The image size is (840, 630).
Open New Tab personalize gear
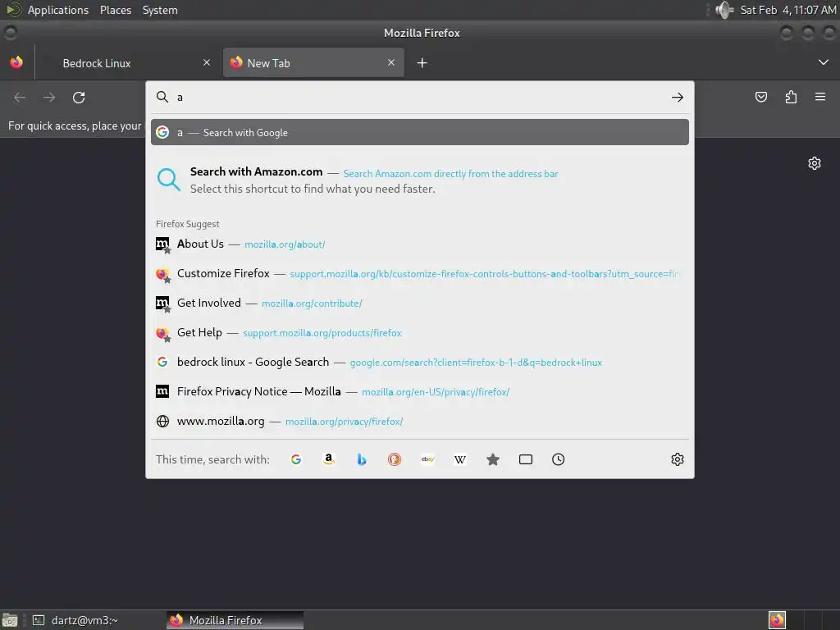(x=815, y=163)
